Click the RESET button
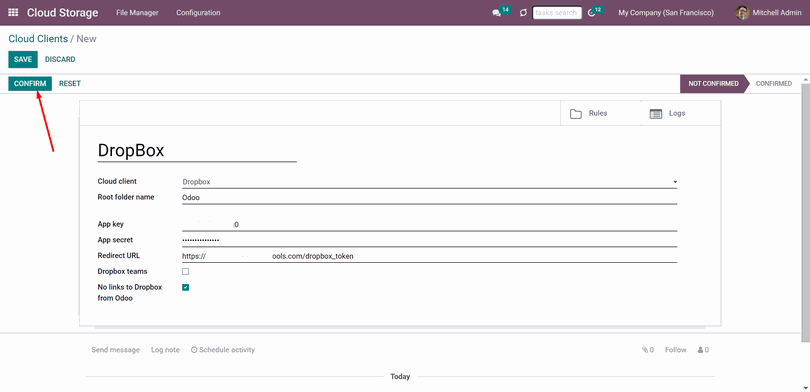The image size is (810, 392). click(70, 84)
